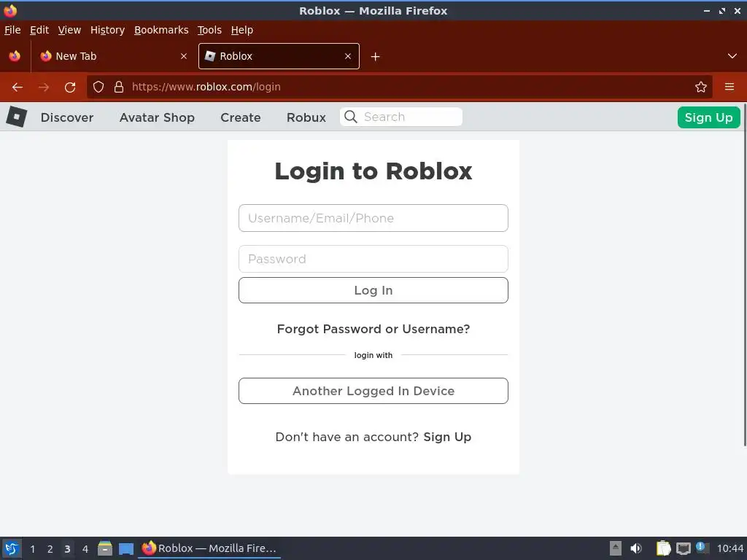Click the show desktop icon in taskbar

[x=126, y=549]
